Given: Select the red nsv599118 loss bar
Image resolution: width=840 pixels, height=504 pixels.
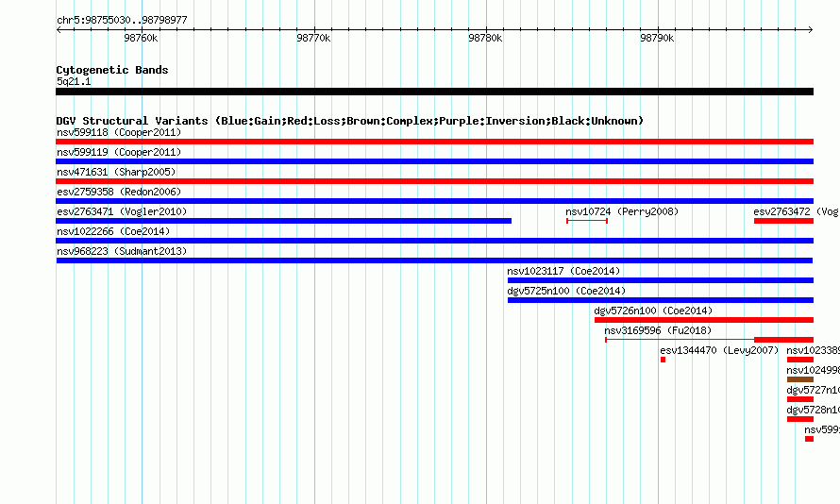Looking at the screenshot, I should click(434, 142).
